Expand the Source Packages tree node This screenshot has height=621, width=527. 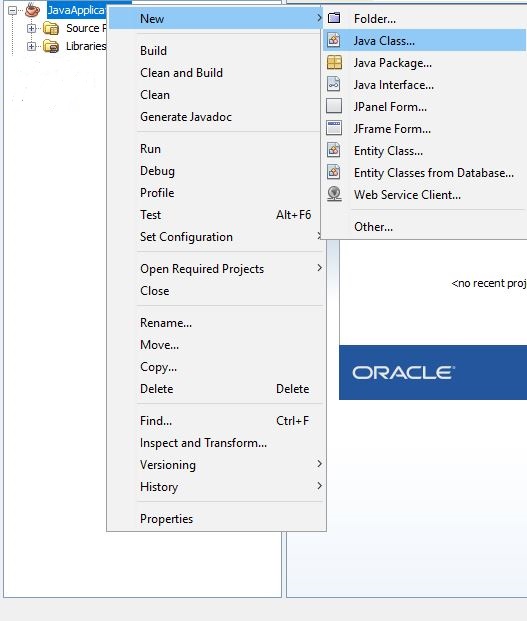(31, 29)
